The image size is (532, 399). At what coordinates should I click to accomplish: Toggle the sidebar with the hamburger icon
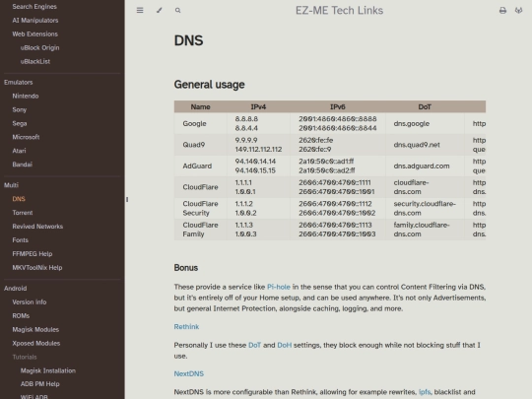pos(140,11)
